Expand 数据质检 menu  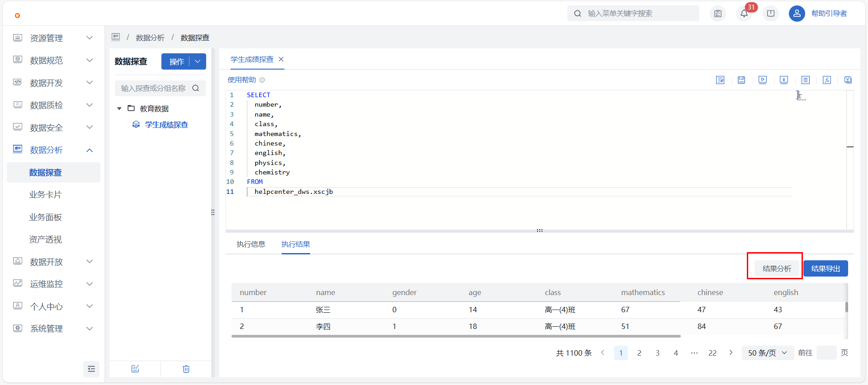pos(90,105)
